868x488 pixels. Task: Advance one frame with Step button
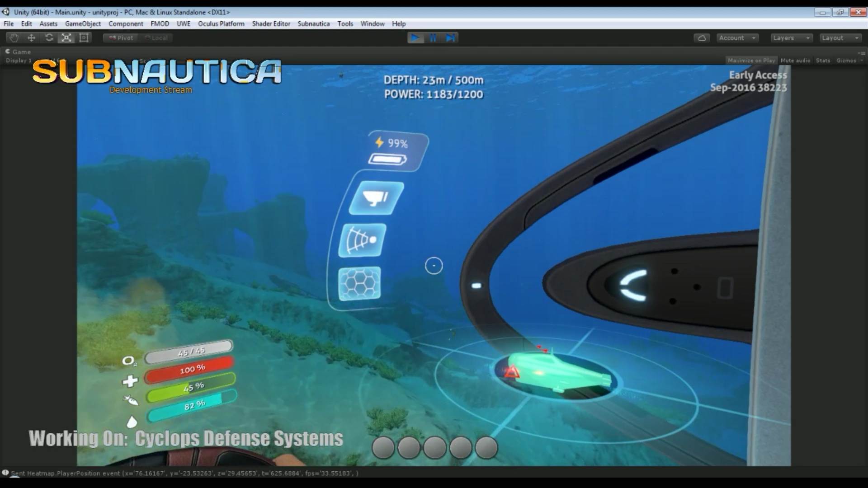click(450, 38)
